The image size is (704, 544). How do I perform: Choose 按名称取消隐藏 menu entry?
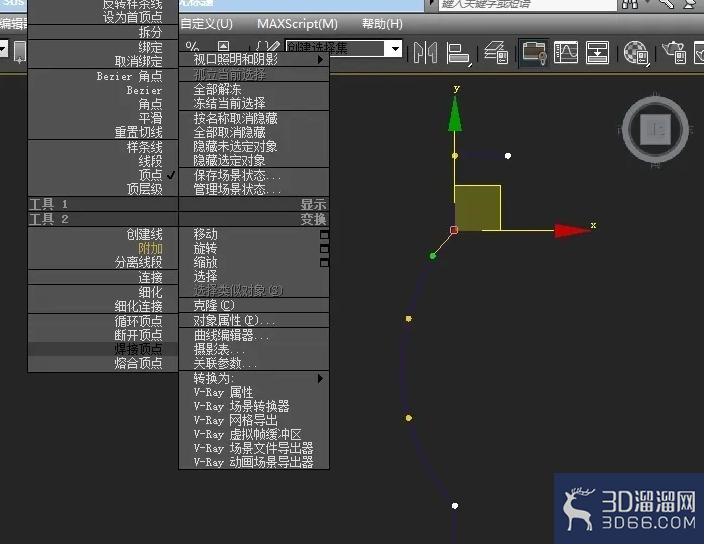254,118
